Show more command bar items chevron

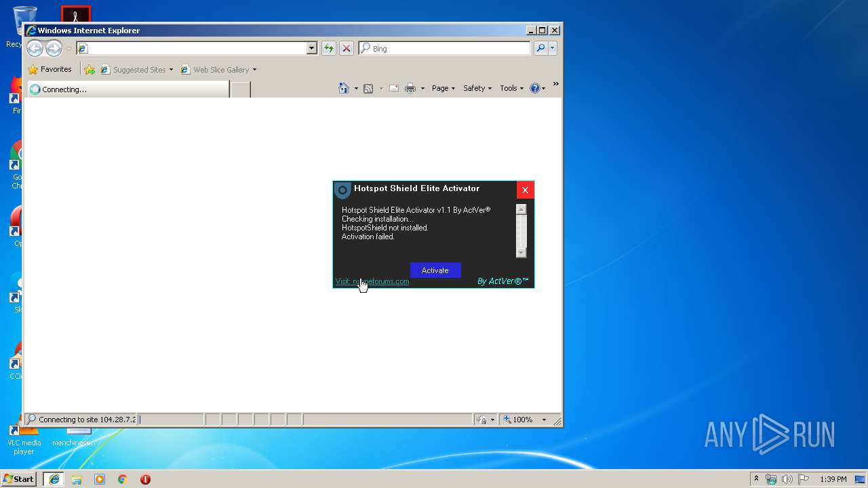click(555, 84)
